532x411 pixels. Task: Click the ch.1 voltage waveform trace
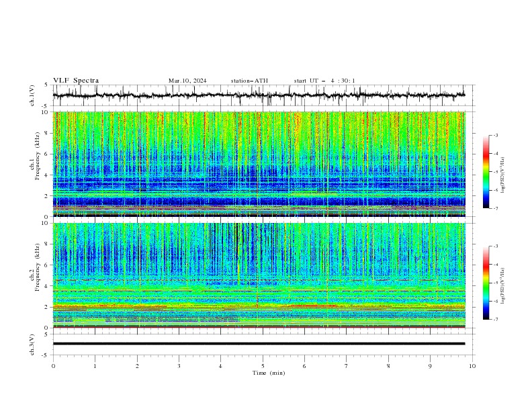coord(259,95)
